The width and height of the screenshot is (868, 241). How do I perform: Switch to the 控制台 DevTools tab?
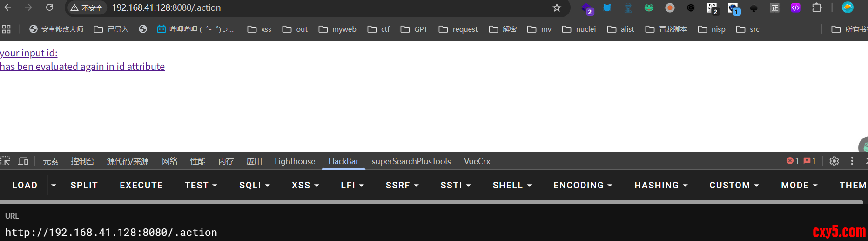(x=83, y=161)
